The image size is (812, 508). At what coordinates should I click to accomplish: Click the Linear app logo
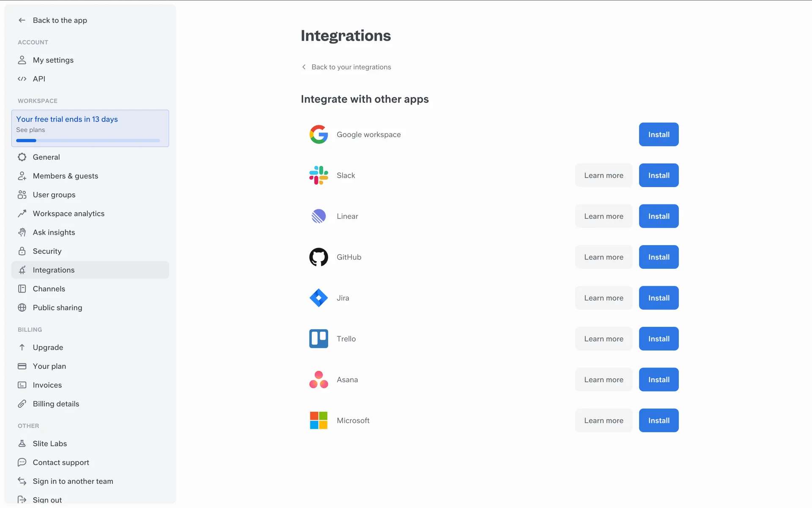(318, 216)
